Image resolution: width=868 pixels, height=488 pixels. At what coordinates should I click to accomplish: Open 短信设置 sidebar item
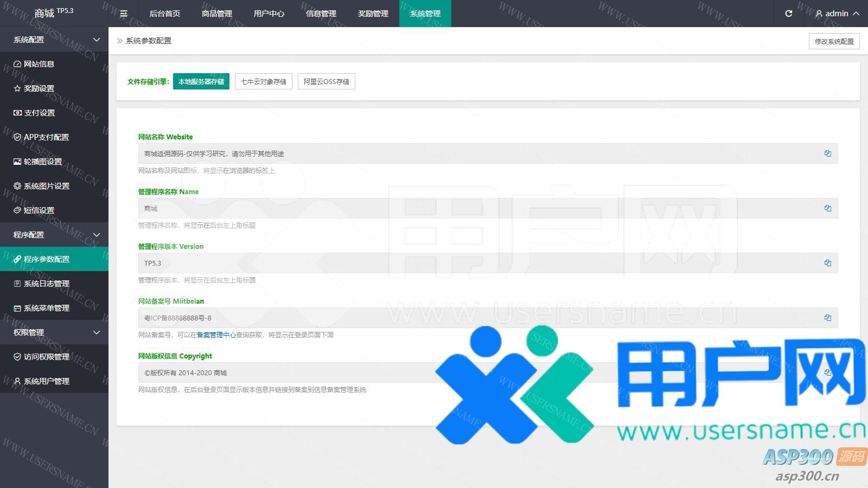54,210
